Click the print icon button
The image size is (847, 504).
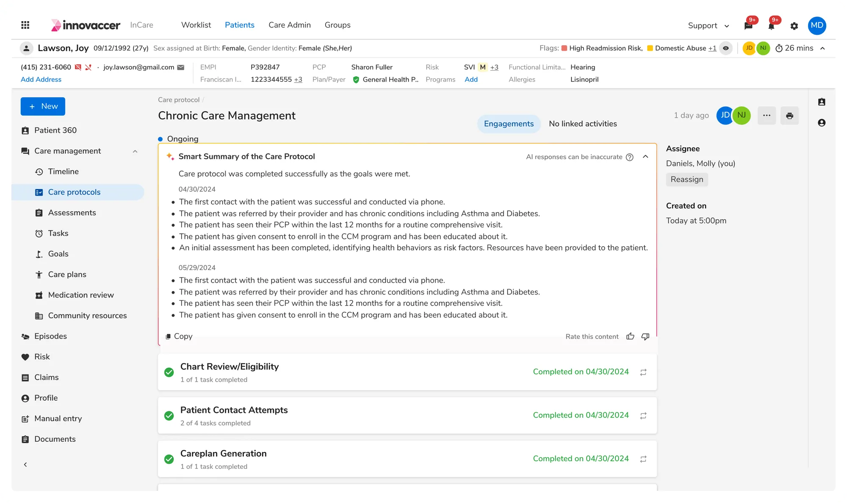click(789, 116)
